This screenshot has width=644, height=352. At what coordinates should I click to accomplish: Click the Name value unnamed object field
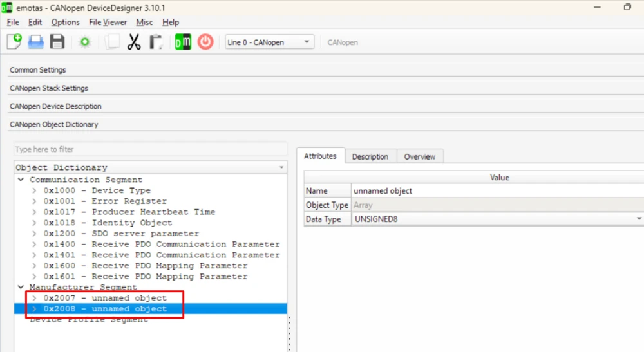click(x=497, y=190)
